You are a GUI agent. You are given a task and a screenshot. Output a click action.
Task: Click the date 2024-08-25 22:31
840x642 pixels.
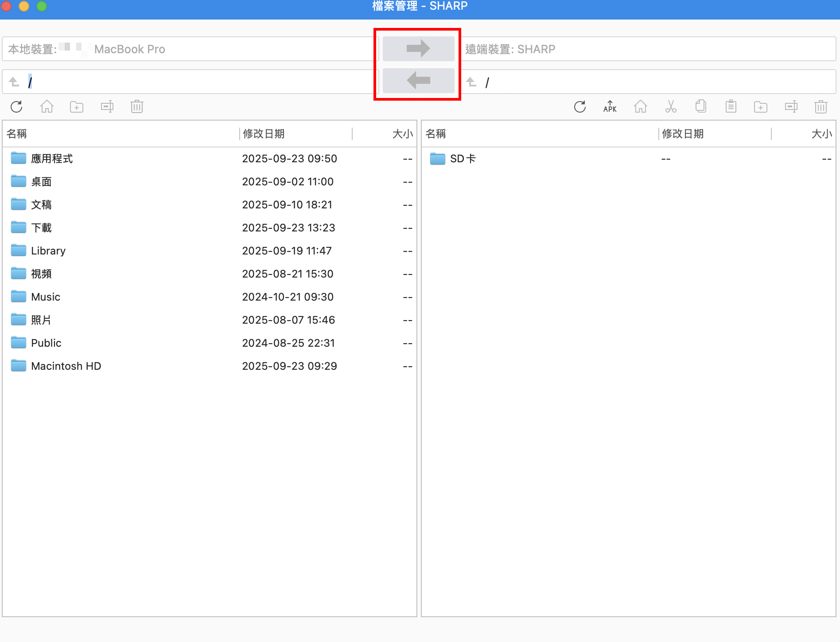click(x=288, y=343)
